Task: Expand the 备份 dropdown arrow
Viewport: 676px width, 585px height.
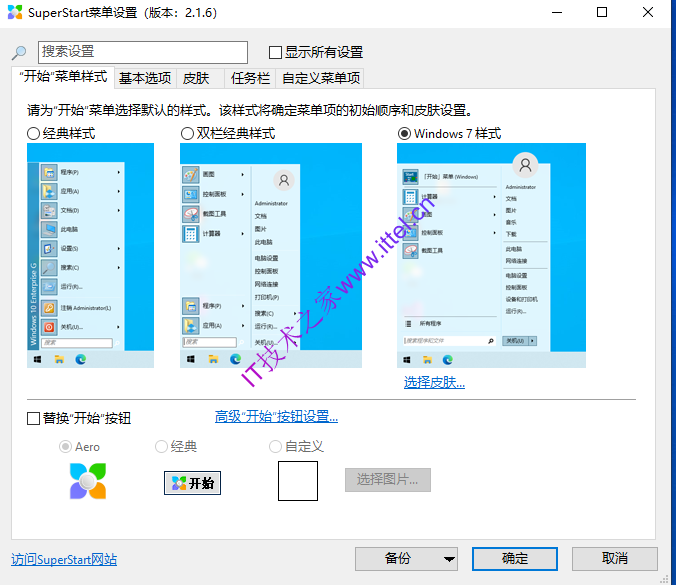Action: click(449, 559)
